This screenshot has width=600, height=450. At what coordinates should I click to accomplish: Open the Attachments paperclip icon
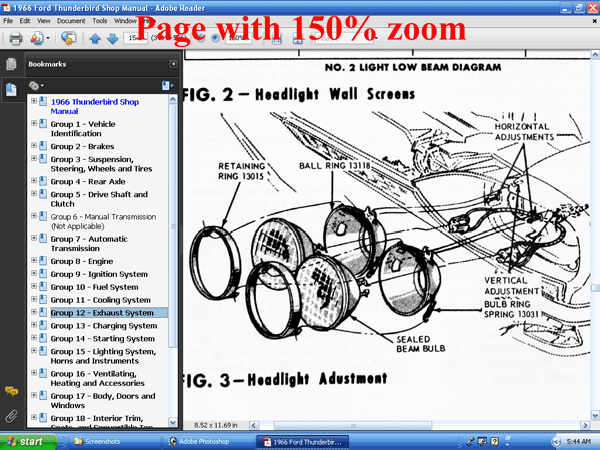11,416
